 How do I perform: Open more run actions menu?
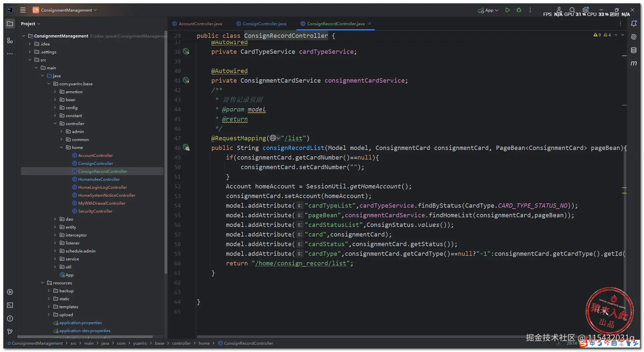coord(530,10)
